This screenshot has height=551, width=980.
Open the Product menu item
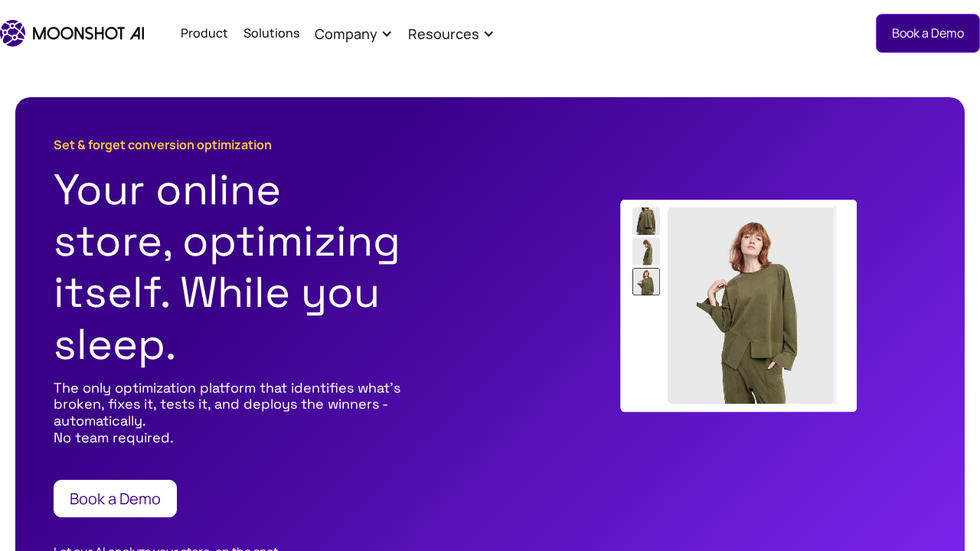coord(204,33)
